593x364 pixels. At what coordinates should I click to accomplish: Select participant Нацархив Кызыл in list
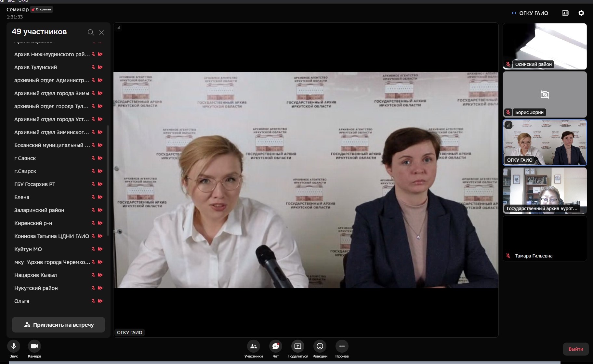pos(35,275)
